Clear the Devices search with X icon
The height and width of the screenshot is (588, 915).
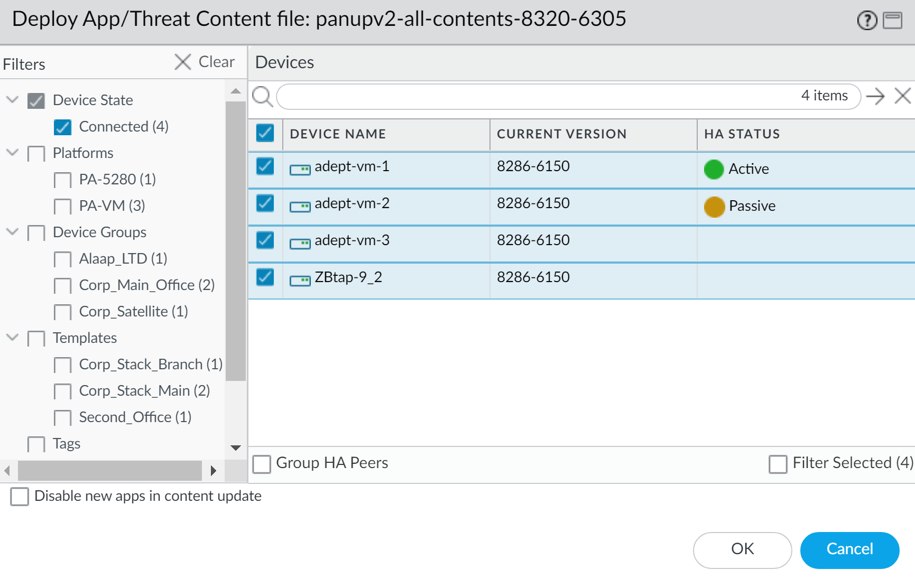(x=902, y=96)
